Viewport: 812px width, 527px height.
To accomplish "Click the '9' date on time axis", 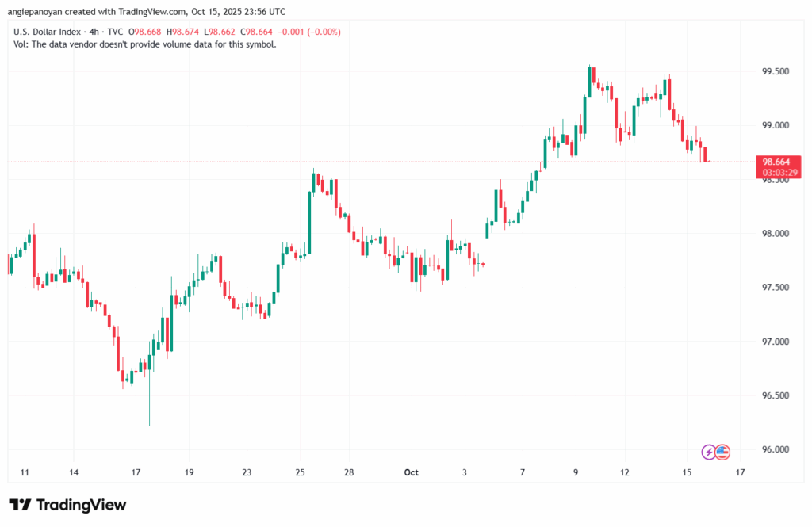I will [x=576, y=472].
